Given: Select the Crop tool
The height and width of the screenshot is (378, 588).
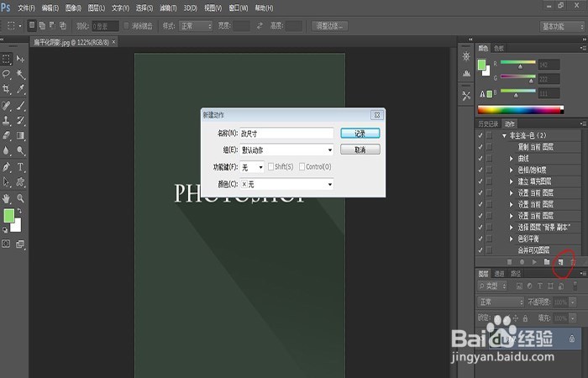Looking at the screenshot, I should (7, 89).
